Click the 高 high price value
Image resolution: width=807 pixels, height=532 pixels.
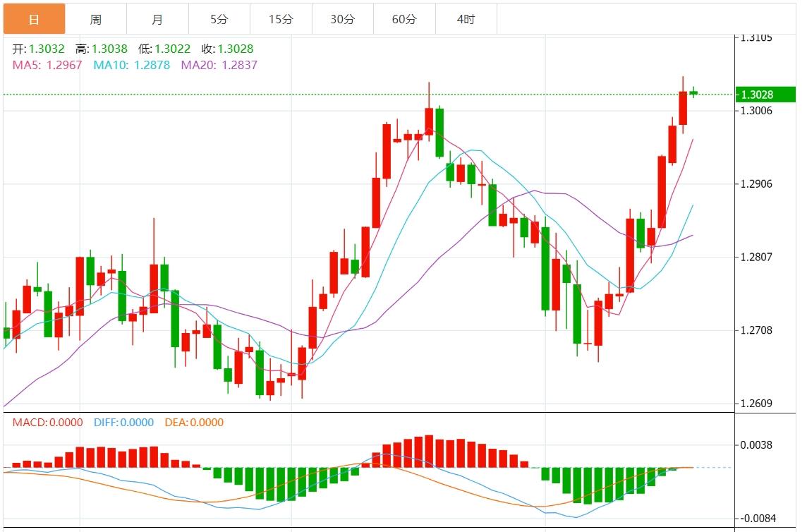109,49
